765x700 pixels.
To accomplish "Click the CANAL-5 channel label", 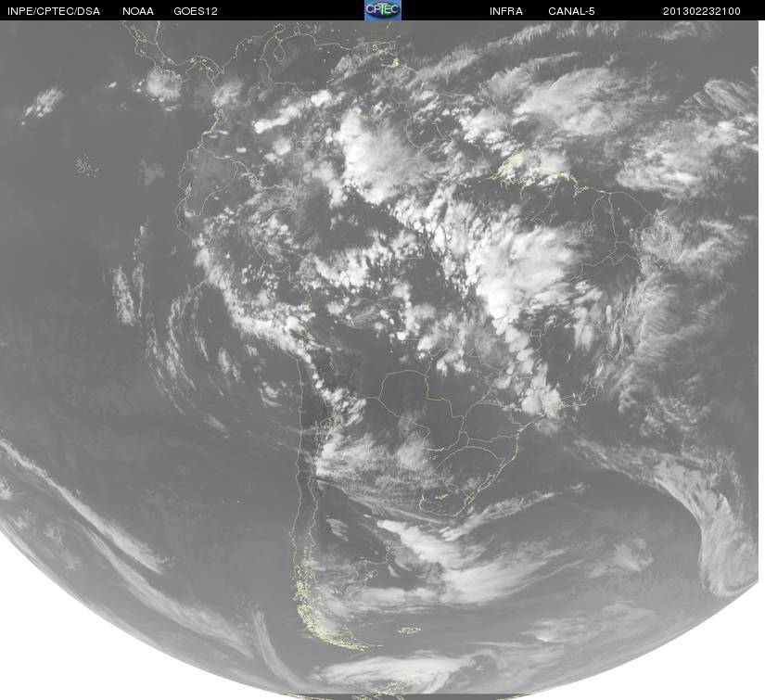I will pos(571,11).
